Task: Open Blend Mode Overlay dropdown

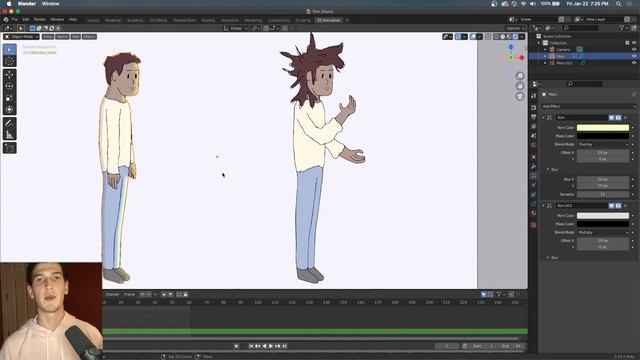Action: (x=602, y=144)
